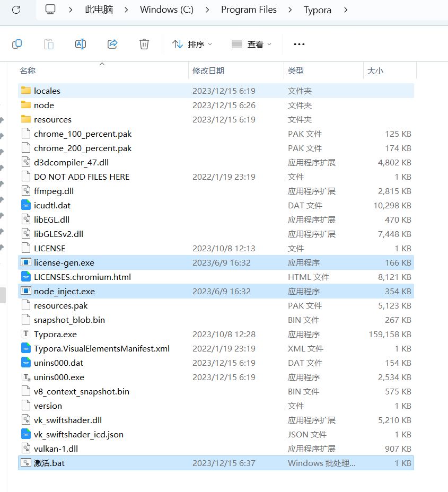448x492 pixels.
Task: Expand chevron before 此电脑 breadcrumb
Action: 71,10
